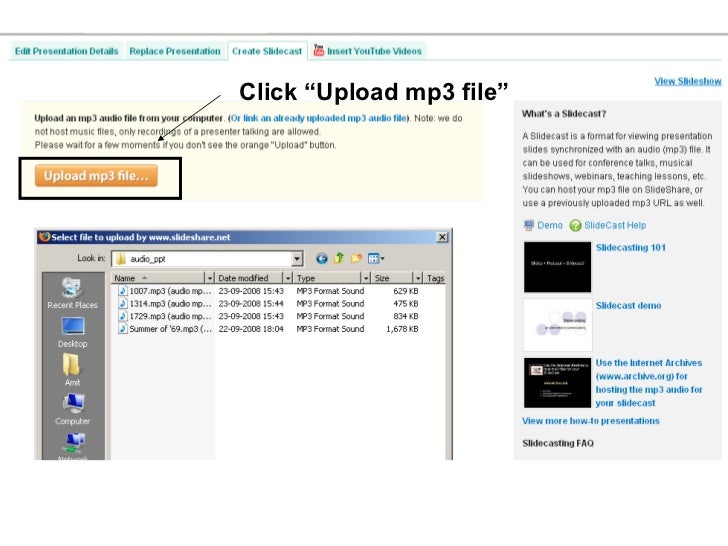Open the Slidecasting 101 link
Viewport: 728px width, 546px height.
click(630, 247)
